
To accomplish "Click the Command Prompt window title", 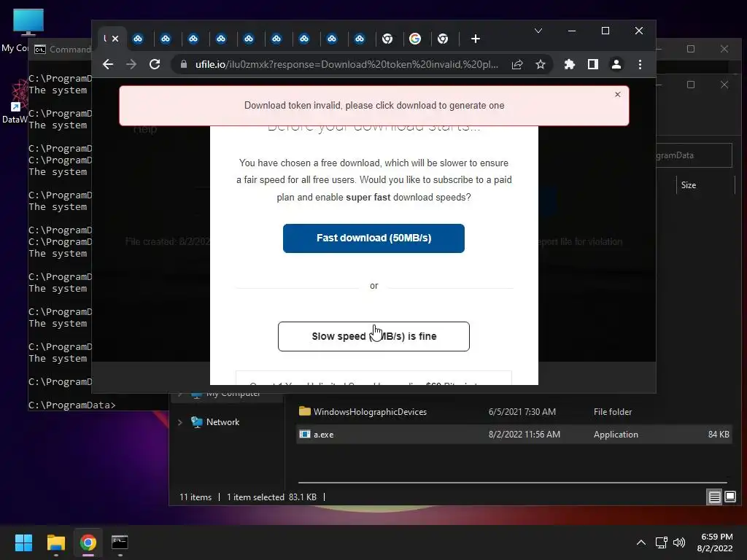I will [x=69, y=49].
